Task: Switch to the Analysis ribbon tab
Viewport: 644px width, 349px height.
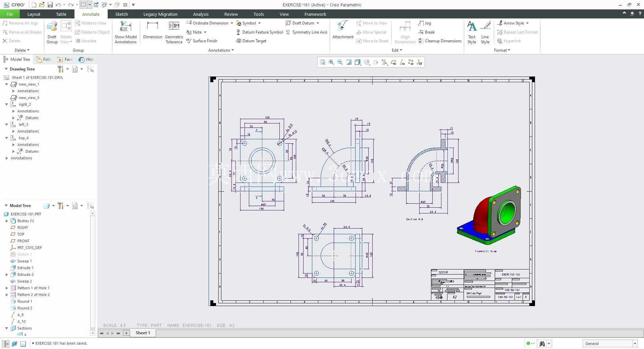Action: pos(201,14)
